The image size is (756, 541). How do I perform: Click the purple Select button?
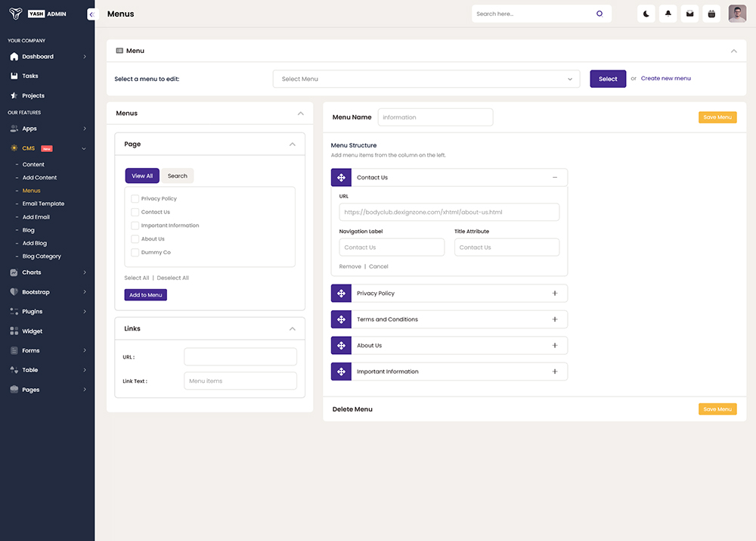coord(608,79)
